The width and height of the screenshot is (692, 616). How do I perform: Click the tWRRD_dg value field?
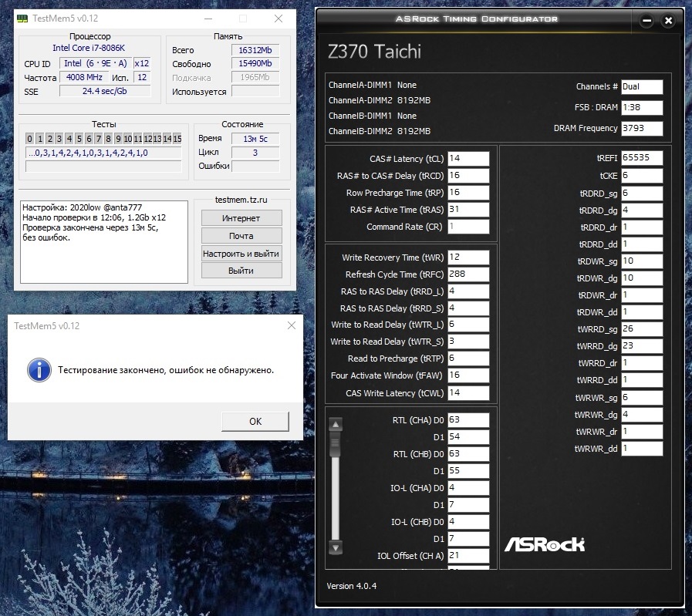(x=642, y=346)
